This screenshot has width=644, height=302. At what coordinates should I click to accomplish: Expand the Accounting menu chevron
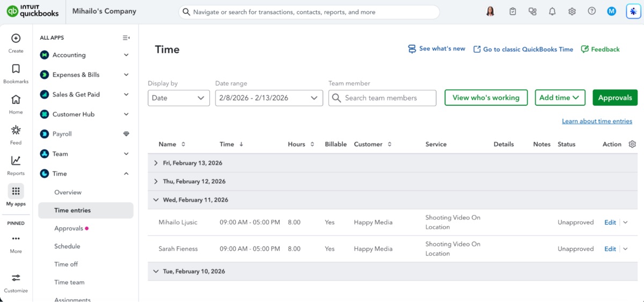(126, 55)
